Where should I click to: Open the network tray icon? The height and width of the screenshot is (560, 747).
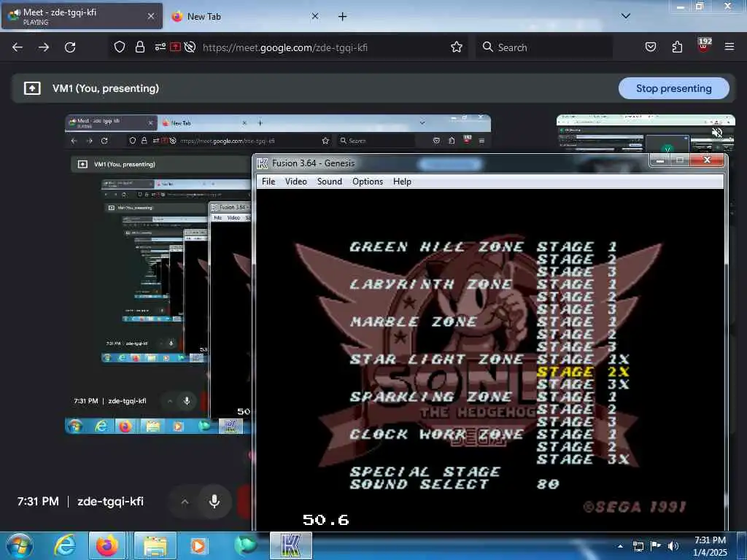click(638, 546)
